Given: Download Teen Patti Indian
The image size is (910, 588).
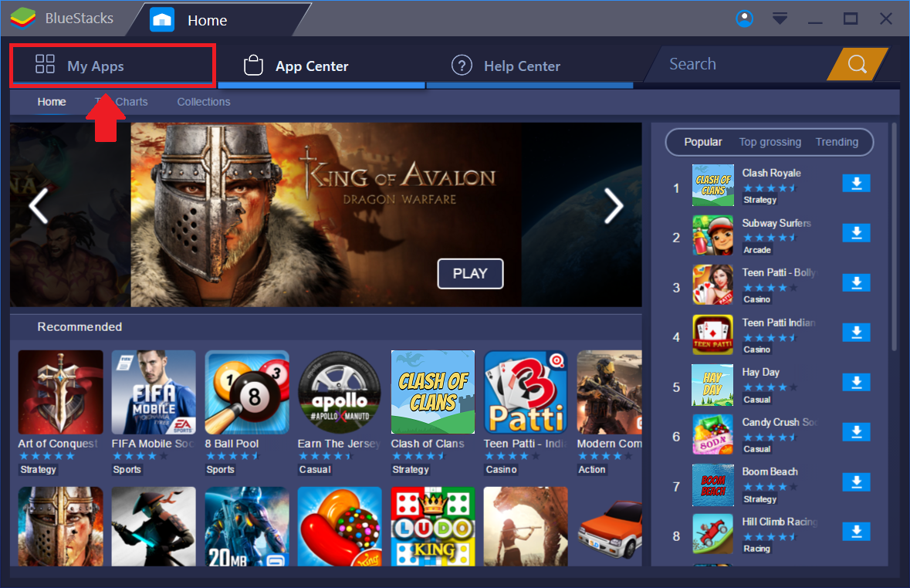Looking at the screenshot, I should [x=856, y=333].
